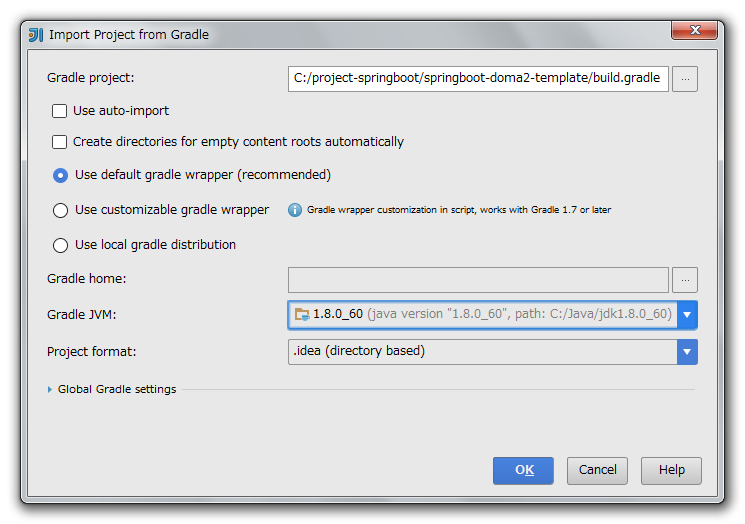Click the 1.8.0_60 JVM version text
Screen dimensions: 745x524
tap(338, 314)
